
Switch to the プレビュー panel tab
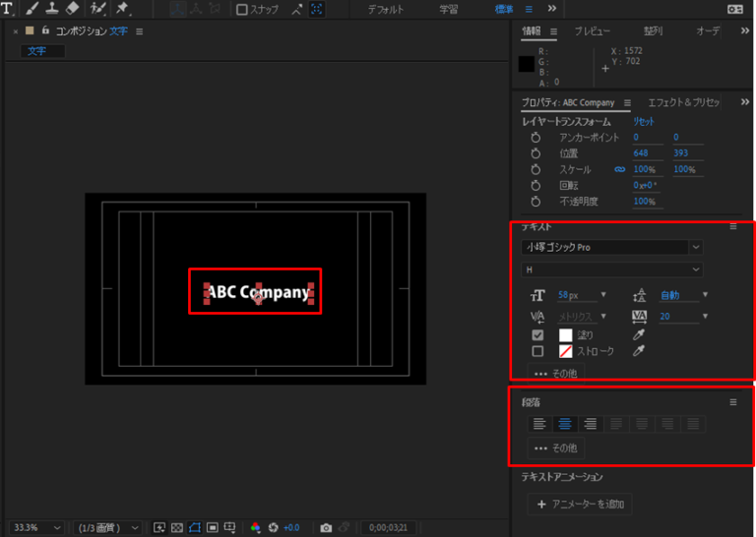click(x=592, y=31)
